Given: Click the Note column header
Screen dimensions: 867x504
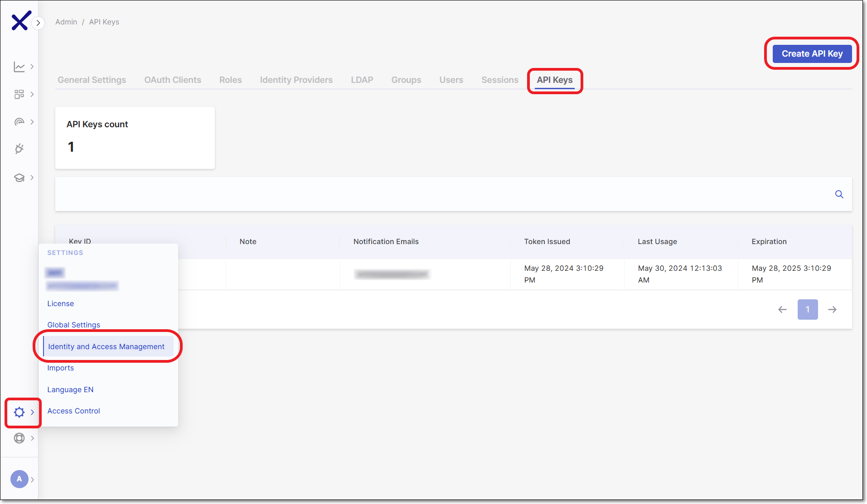Looking at the screenshot, I should point(248,241).
